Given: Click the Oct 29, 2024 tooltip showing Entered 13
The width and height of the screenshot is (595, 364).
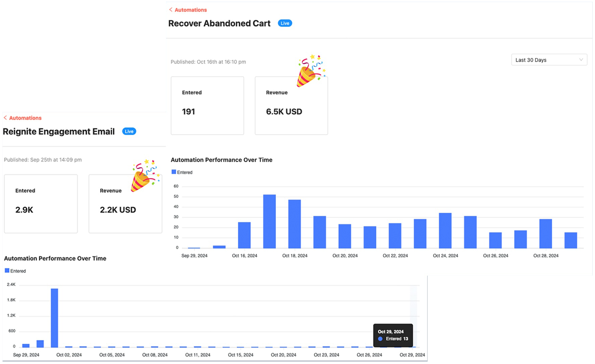Looking at the screenshot, I should click(393, 335).
